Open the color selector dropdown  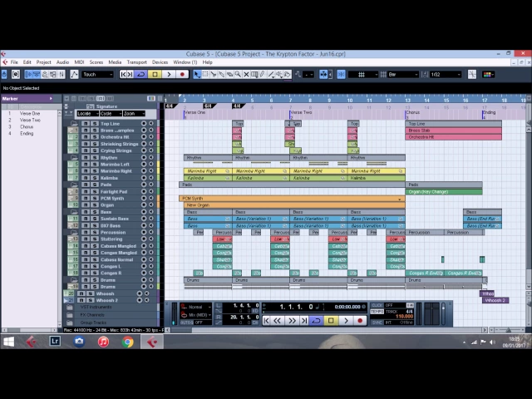pyautogui.click(x=488, y=74)
